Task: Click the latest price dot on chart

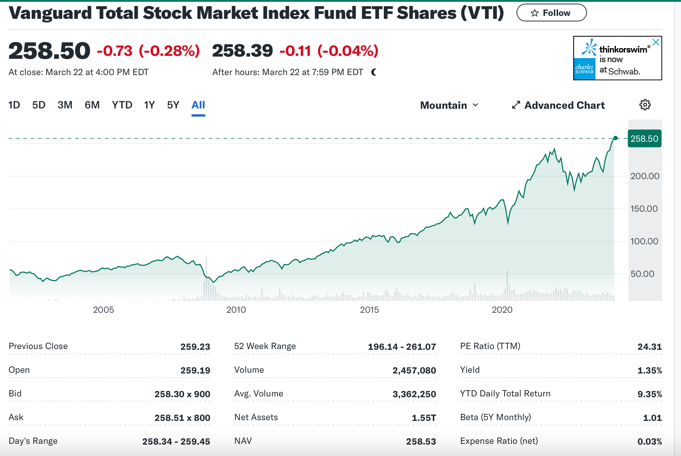Action: 615,138
